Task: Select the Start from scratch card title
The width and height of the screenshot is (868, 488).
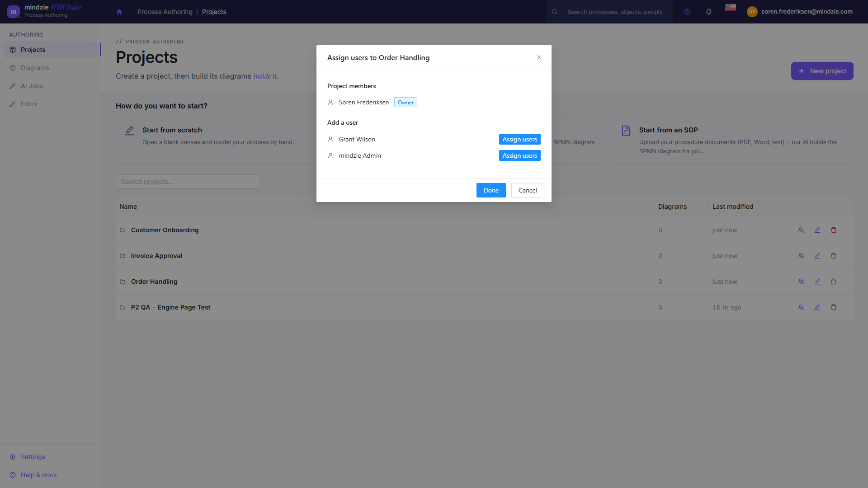Action: tap(172, 130)
